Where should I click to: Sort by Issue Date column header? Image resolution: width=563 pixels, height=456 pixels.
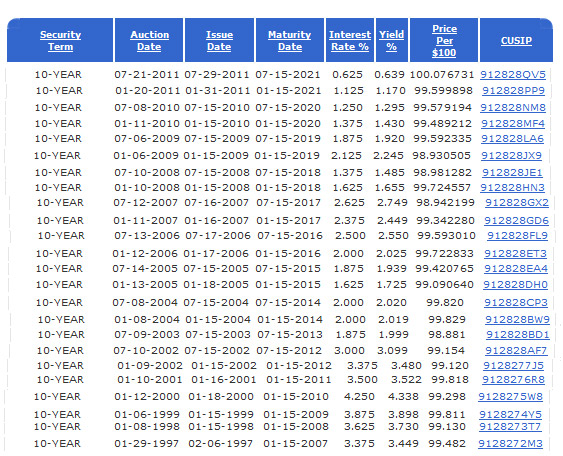[x=219, y=41]
